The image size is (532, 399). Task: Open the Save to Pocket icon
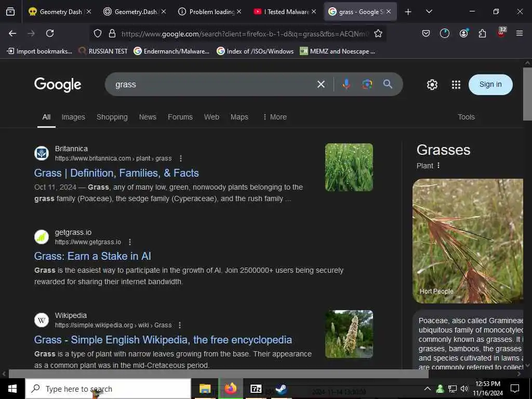point(426,33)
